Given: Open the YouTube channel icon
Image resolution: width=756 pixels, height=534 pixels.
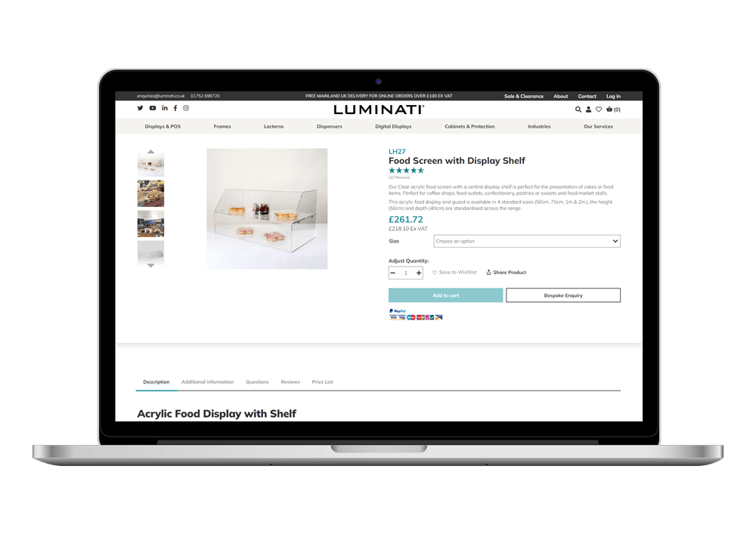Looking at the screenshot, I should (153, 108).
